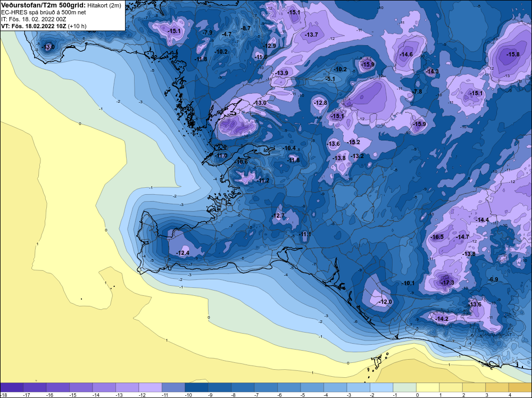Screen dimensions: 532x398
Task: Click legend swatch between -2 and -1
Action: point(381,387)
